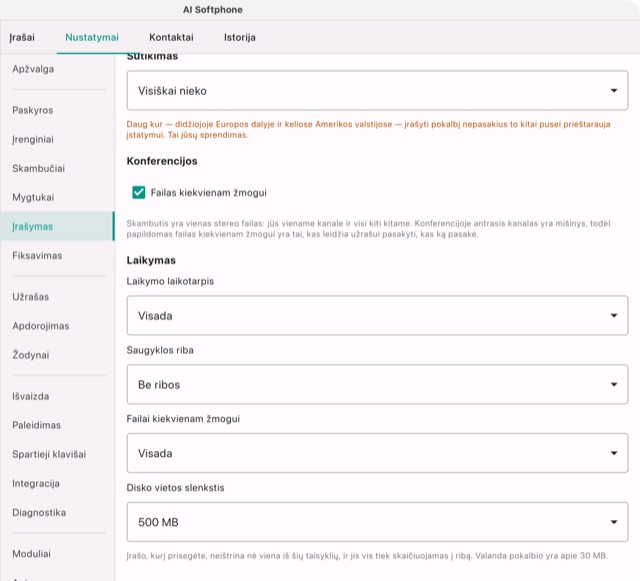Click the Konferencijos heading
This screenshot has height=581, width=640.
[162, 161]
